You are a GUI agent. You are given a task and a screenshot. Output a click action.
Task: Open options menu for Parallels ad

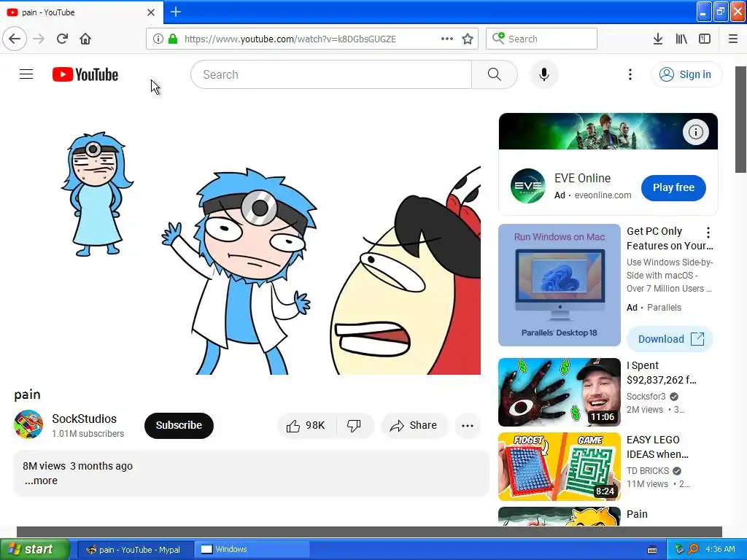pyautogui.click(x=708, y=233)
